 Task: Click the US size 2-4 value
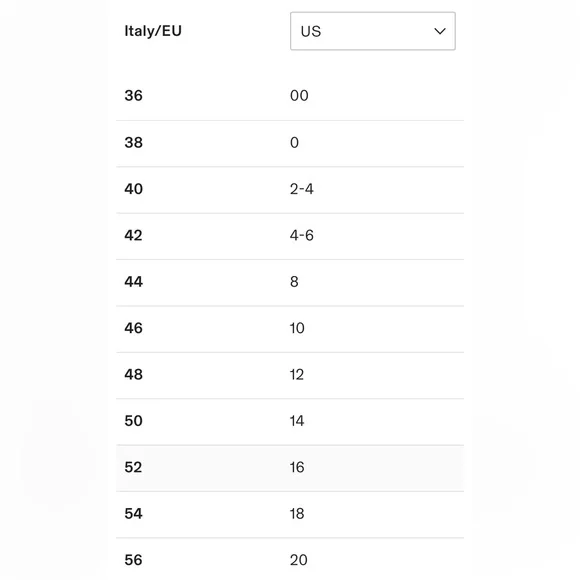(x=301, y=189)
